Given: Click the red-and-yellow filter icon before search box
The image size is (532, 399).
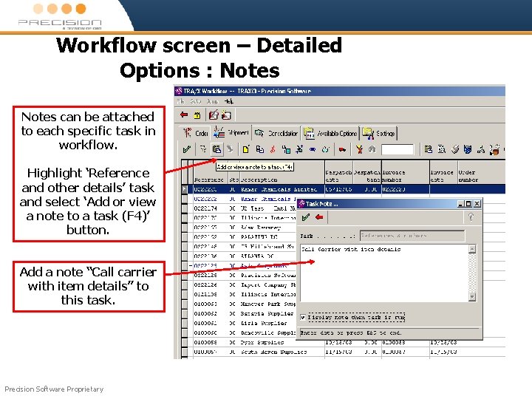Looking at the screenshot, I should point(359,149).
